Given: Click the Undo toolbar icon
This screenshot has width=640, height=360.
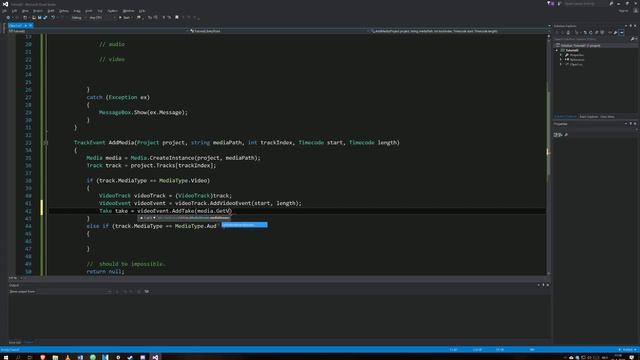Looking at the screenshot, I should [53, 18].
